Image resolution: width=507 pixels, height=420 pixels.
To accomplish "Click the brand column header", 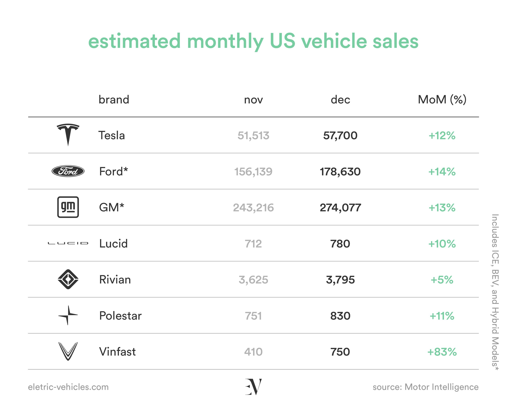I will (x=114, y=99).
